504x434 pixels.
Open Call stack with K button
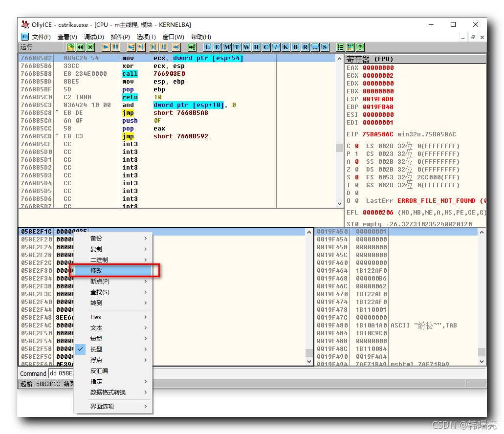285,47
